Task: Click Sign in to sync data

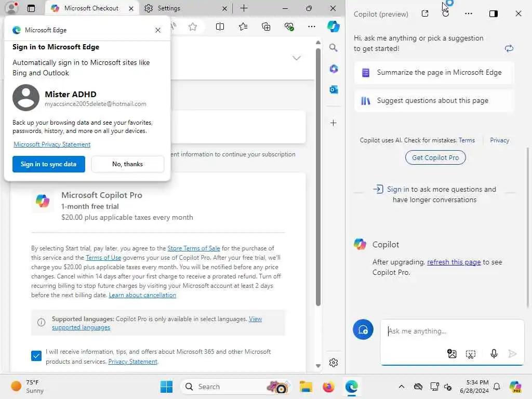Action: (x=49, y=164)
